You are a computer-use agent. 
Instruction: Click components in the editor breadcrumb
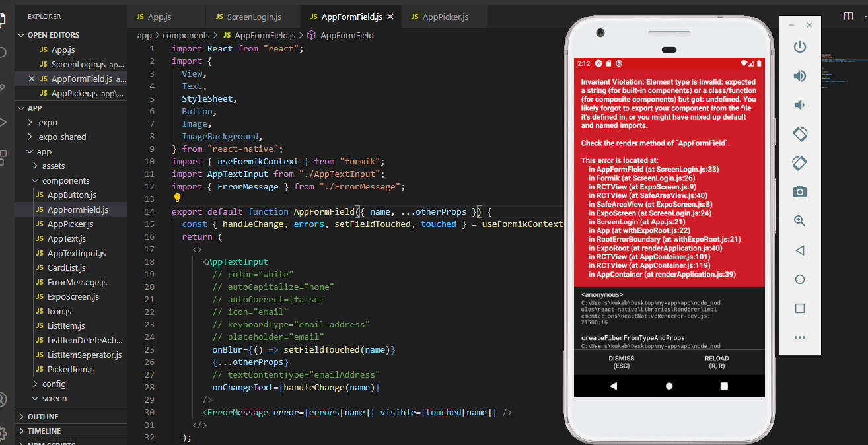(186, 35)
